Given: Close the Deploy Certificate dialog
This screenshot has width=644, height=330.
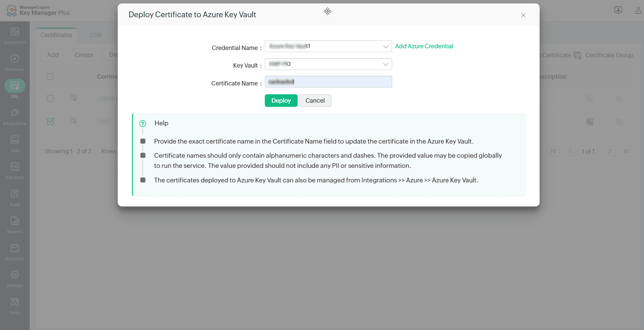Looking at the screenshot, I should pyautogui.click(x=524, y=15).
